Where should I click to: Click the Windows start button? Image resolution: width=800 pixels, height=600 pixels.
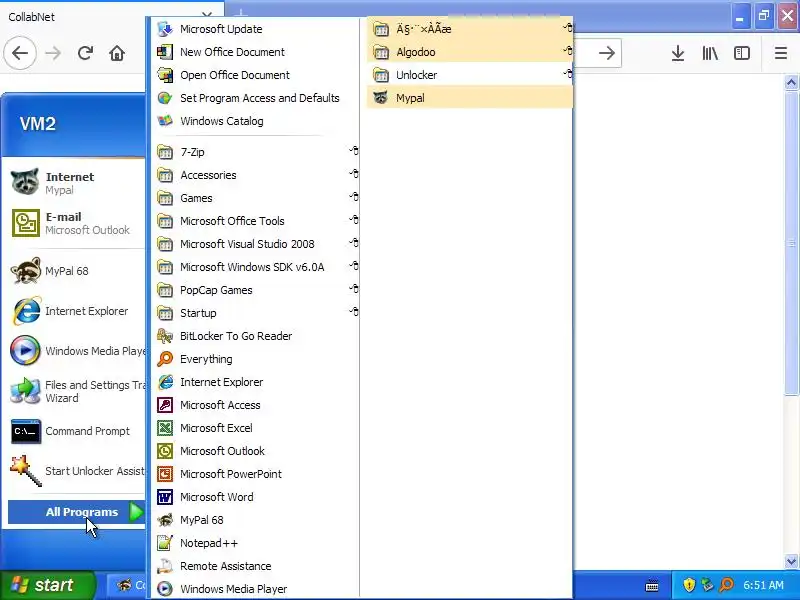pyautogui.click(x=47, y=585)
